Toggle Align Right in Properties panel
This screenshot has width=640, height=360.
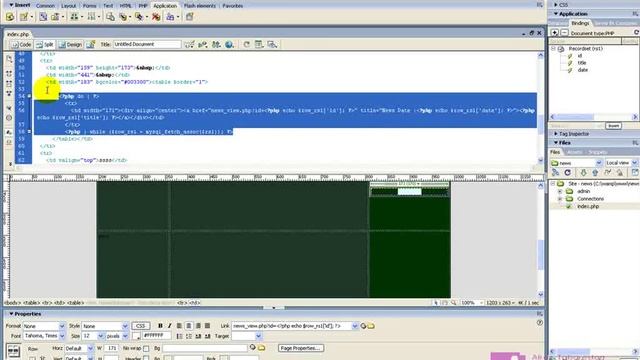pos(198,326)
